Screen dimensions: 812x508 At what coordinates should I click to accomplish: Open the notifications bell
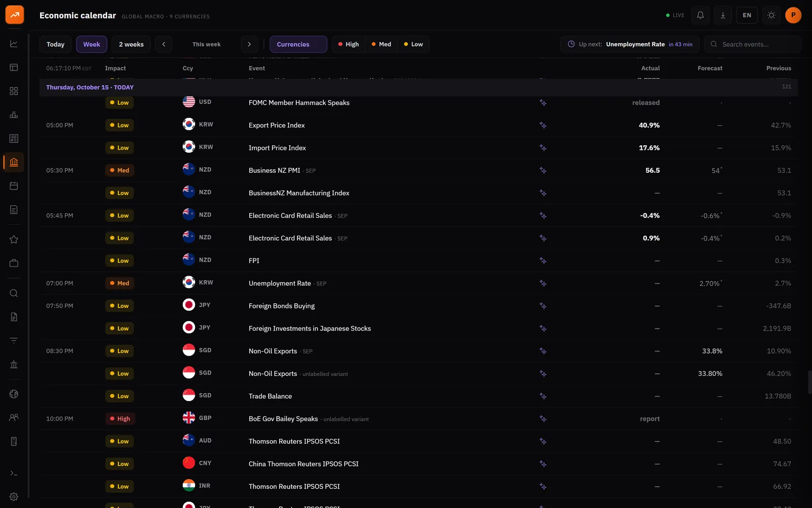700,15
